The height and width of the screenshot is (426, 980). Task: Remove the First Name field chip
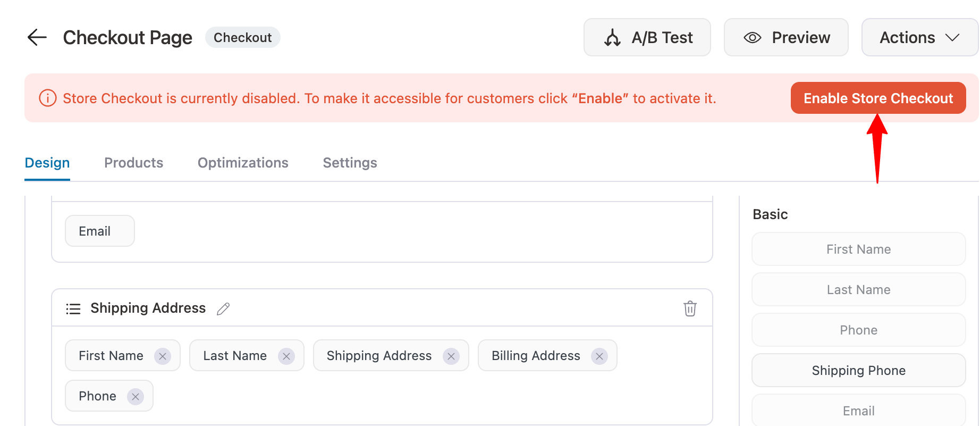[163, 356]
